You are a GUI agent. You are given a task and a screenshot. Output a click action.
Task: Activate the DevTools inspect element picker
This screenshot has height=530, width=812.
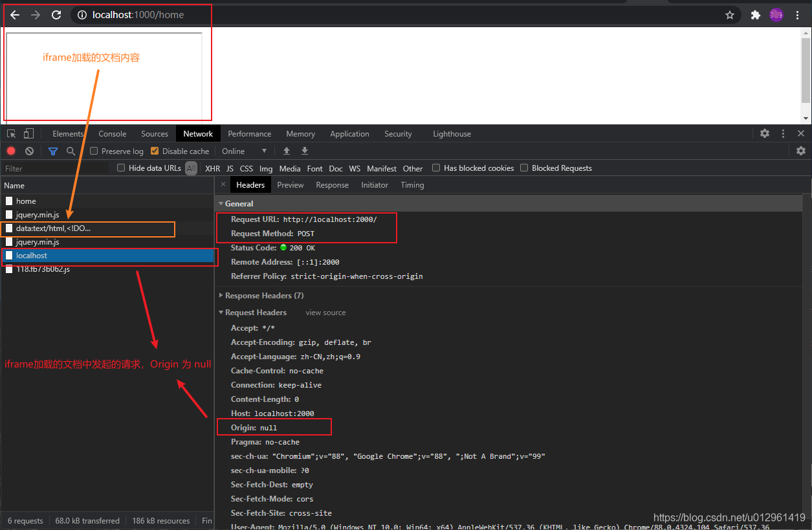[x=11, y=134]
